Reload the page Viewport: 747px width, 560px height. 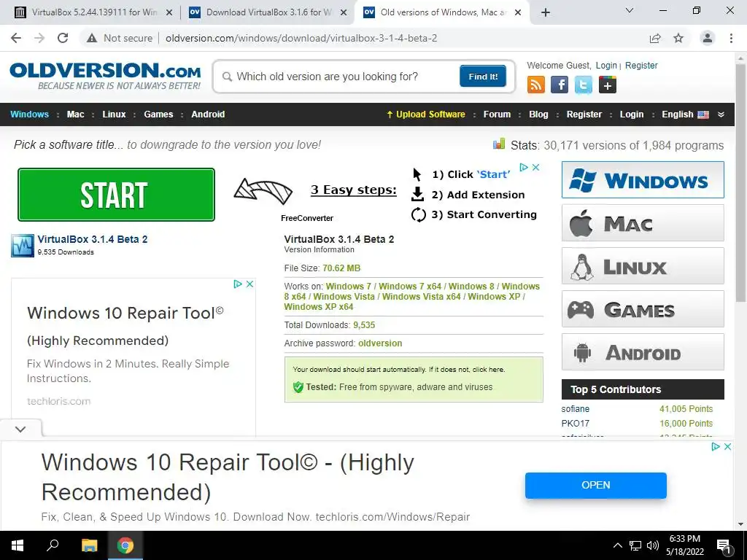(x=63, y=38)
